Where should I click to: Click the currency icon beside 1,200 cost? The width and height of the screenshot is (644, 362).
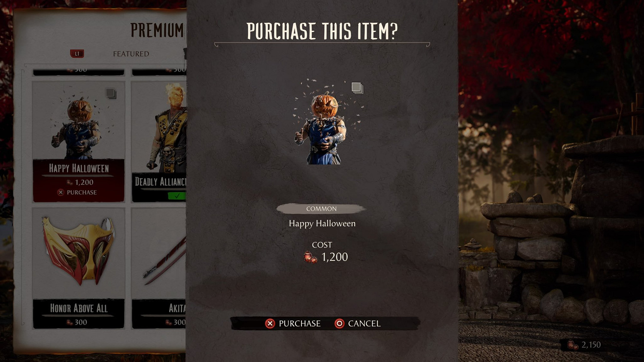pos(310,257)
